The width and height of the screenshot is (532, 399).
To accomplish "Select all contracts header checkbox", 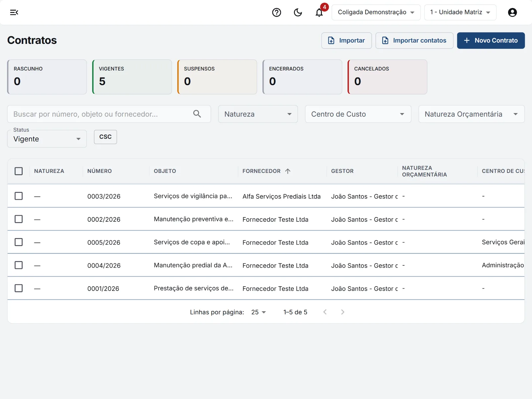I will tap(19, 171).
